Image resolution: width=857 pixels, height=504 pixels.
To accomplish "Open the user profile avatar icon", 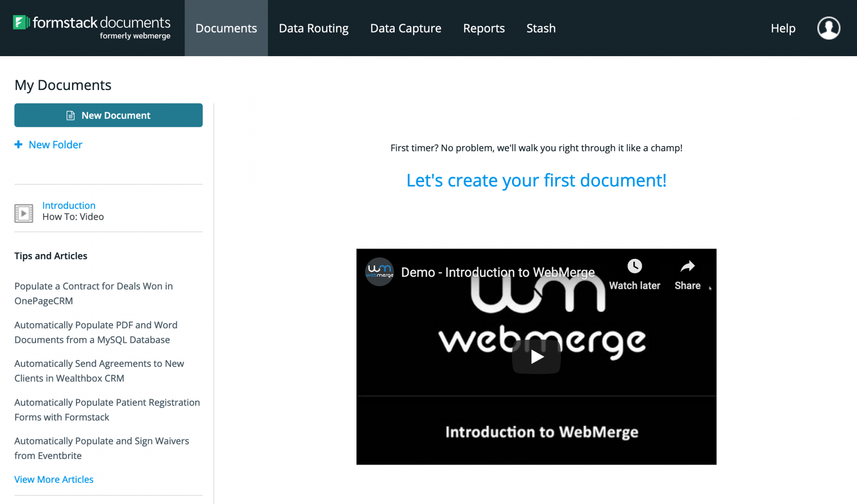I will [x=828, y=28].
